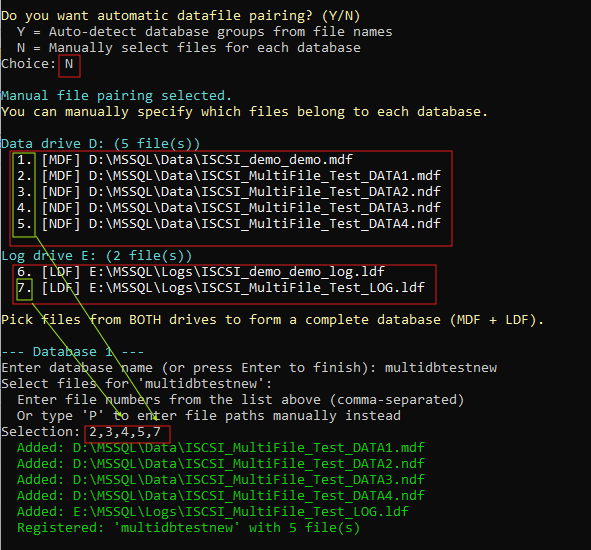
Task: Click the file row ISCSI_MultiFile_Test_DATA1.mdf in the numbered list
Action: coord(229,176)
